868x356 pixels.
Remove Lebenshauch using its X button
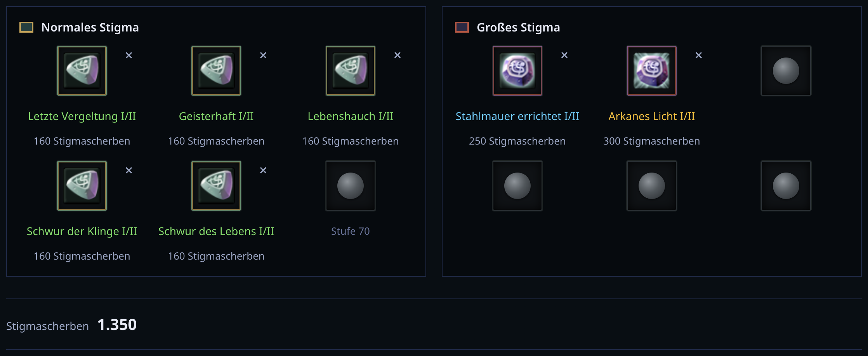[398, 55]
